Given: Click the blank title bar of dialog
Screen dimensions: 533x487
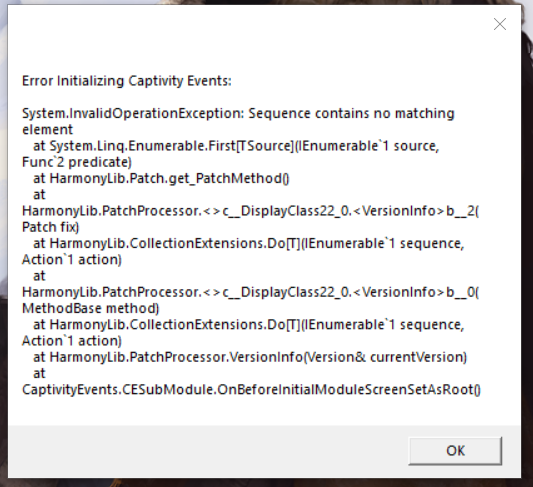Looking at the screenshot, I should click(x=238, y=24).
